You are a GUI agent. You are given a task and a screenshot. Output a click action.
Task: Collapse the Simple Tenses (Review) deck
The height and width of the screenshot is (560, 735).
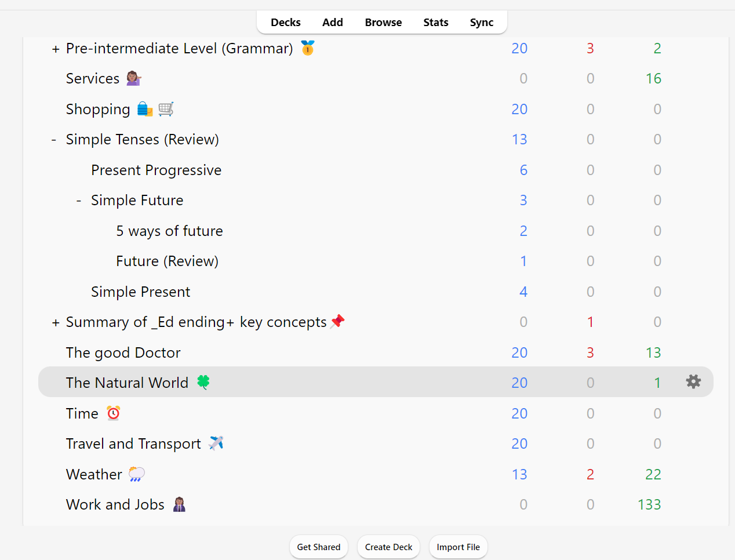[x=54, y=140]
